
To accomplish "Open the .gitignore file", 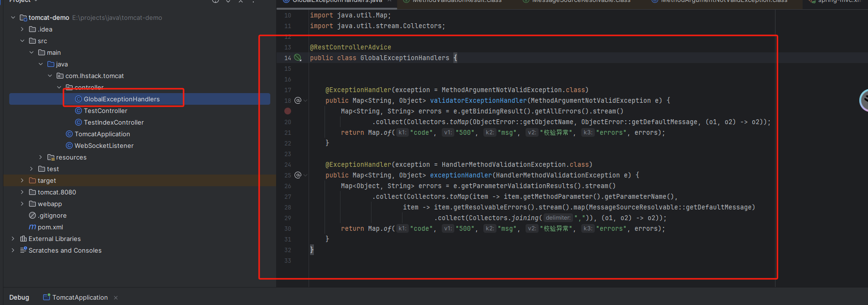I will point(52,215).
